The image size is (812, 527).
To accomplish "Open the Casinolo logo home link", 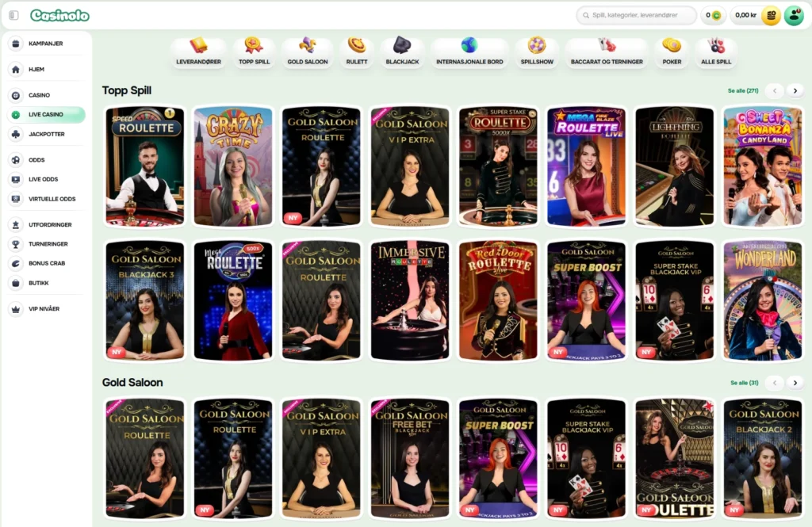I will (x=59, y=16).
